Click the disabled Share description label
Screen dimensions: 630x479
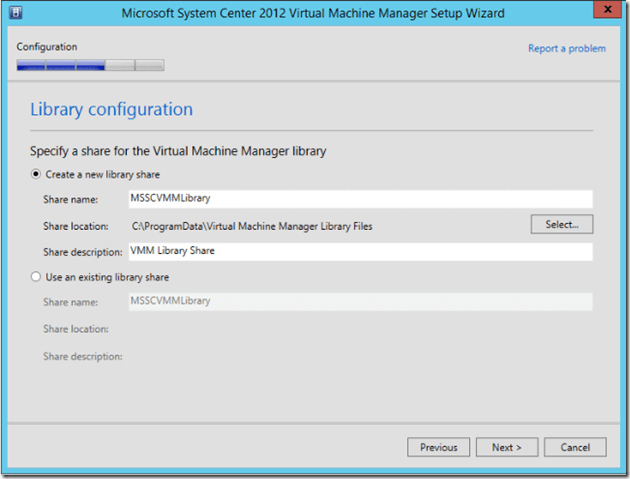(x=82, y=356)
